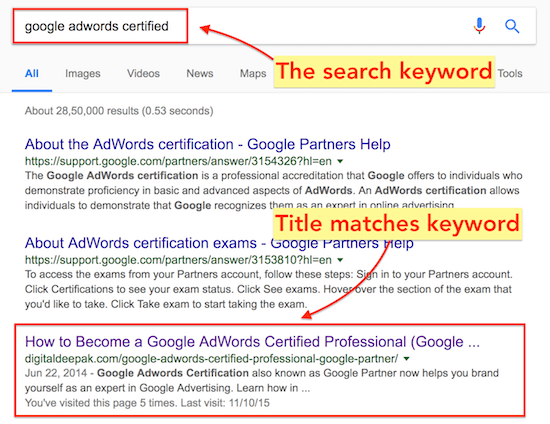This screenshot has width=550, height=424.
Task: Click the blue magnifying glass search icon
Action: [512, 26]
